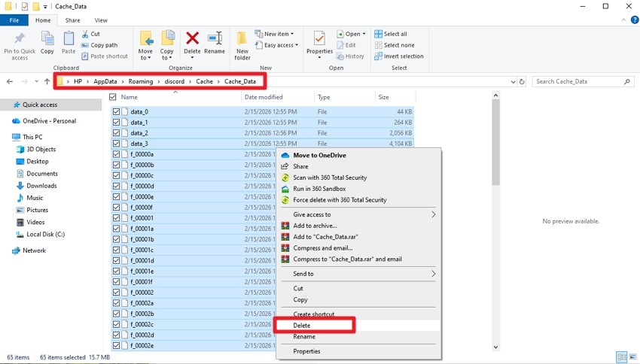Viewport: 640px width, 364px height.
Task: Switch to details view button
Action: click(x=622, y=357)
